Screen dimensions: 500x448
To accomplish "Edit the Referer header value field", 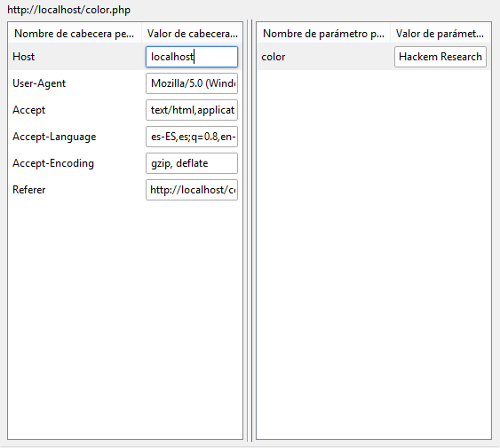I will (x=192, y=190).
